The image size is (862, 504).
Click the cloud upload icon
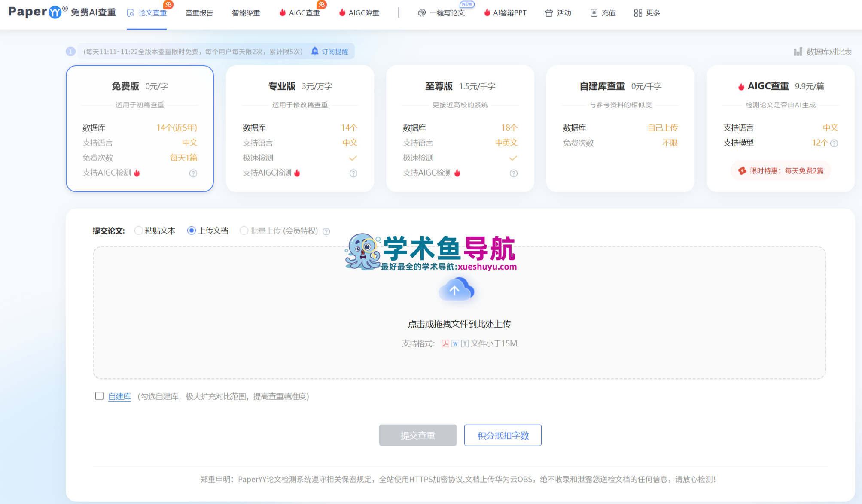pyautogui.click(x=456, y=289)
